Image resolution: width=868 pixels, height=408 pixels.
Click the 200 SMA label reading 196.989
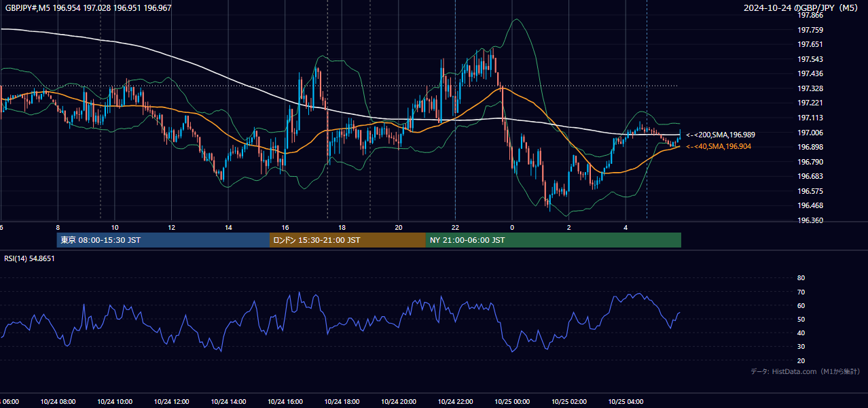[720, 135]
